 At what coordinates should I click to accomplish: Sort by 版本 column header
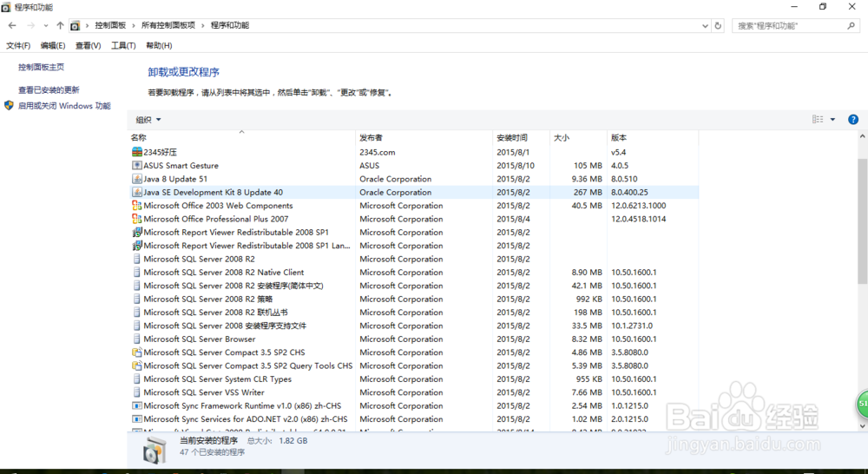point(653,137)
